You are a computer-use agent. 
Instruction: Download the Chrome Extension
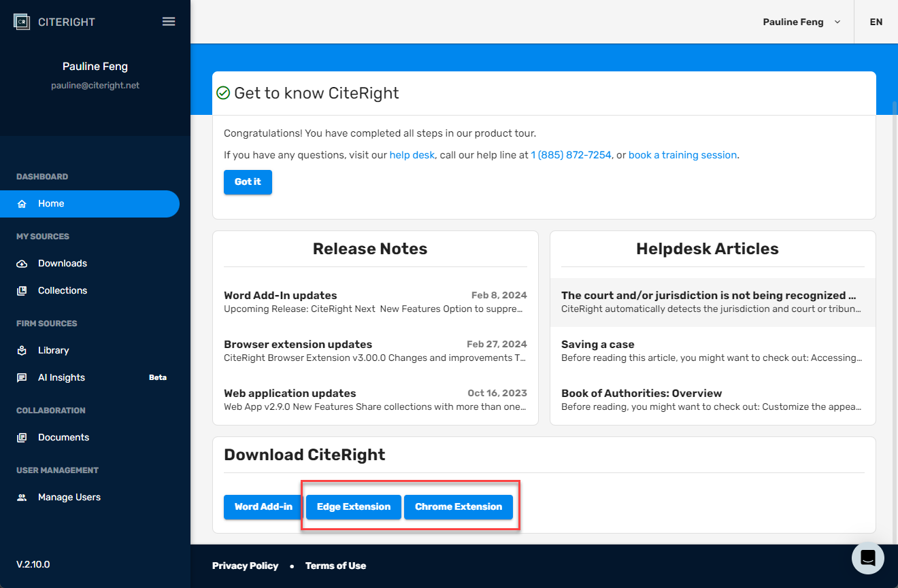pyautogui.click(x=459, y=507)
